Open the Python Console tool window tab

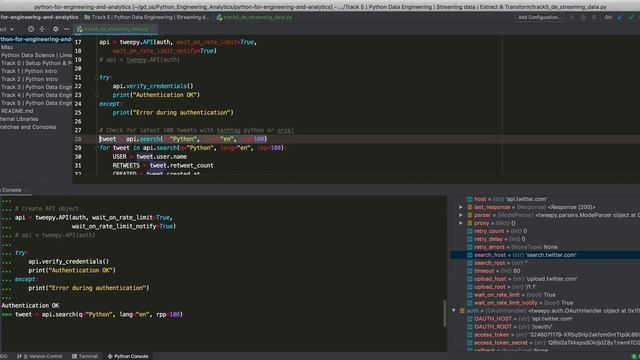tap(128, 356)
